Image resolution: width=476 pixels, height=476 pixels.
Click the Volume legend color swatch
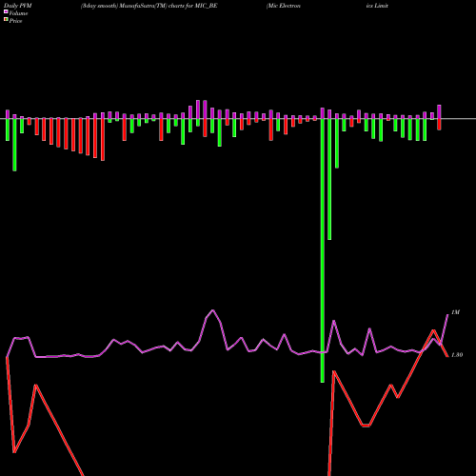click(x=6, y=12)
